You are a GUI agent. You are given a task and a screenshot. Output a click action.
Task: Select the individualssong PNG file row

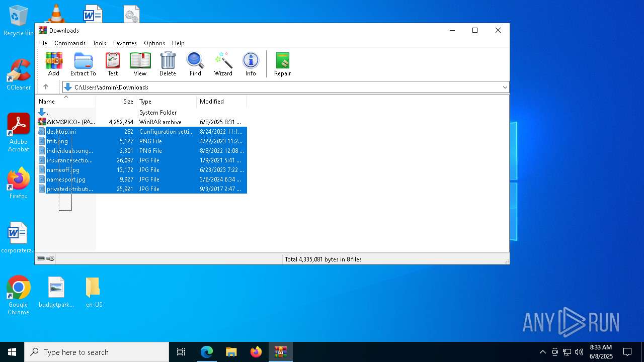141,151
